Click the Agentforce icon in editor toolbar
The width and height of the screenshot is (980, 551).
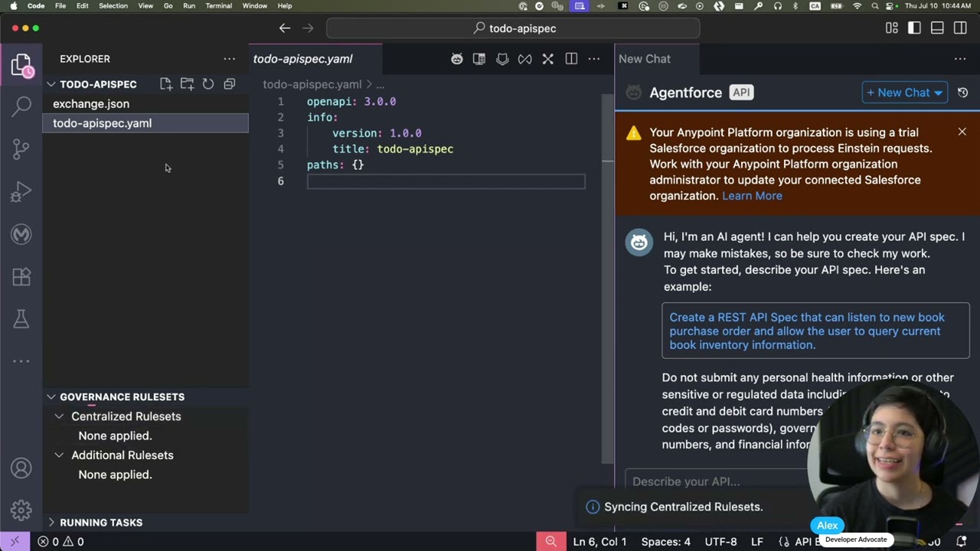[457, 59]
